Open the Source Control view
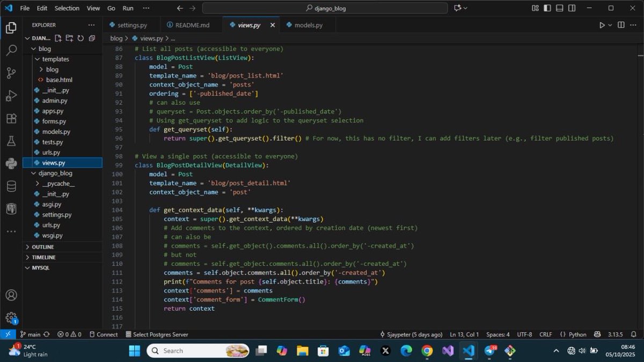 click(11, 74)
